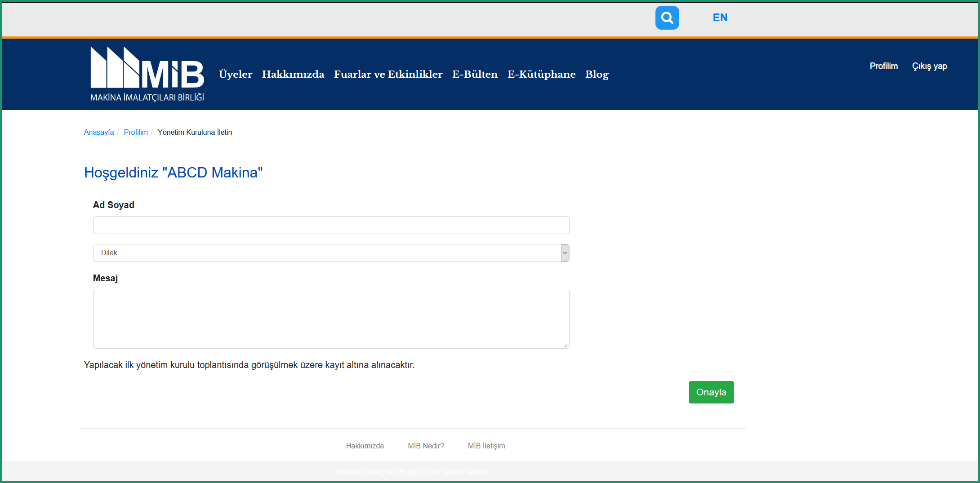Click the MİB logo
980x483 pixels.
tap(147, 74)
